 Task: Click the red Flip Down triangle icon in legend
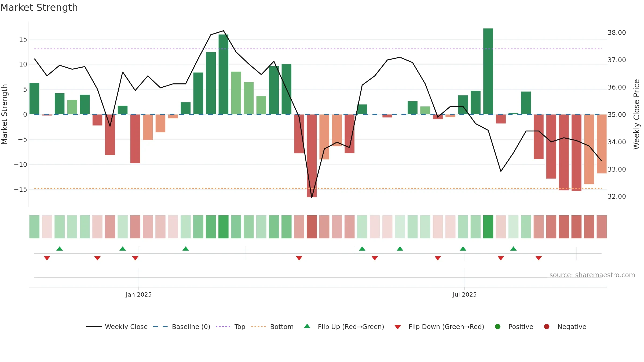pyautogui.click(x=398, y=327)
